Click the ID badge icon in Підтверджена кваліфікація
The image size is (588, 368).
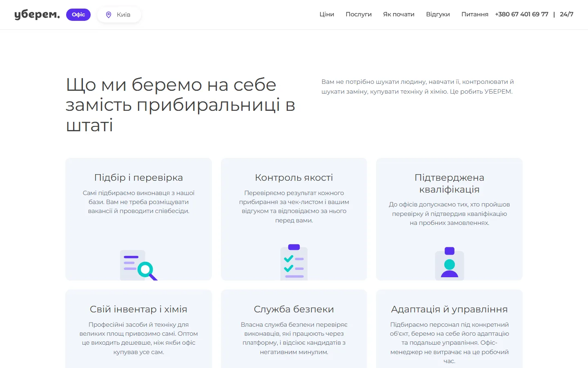[x=450, y=264]
